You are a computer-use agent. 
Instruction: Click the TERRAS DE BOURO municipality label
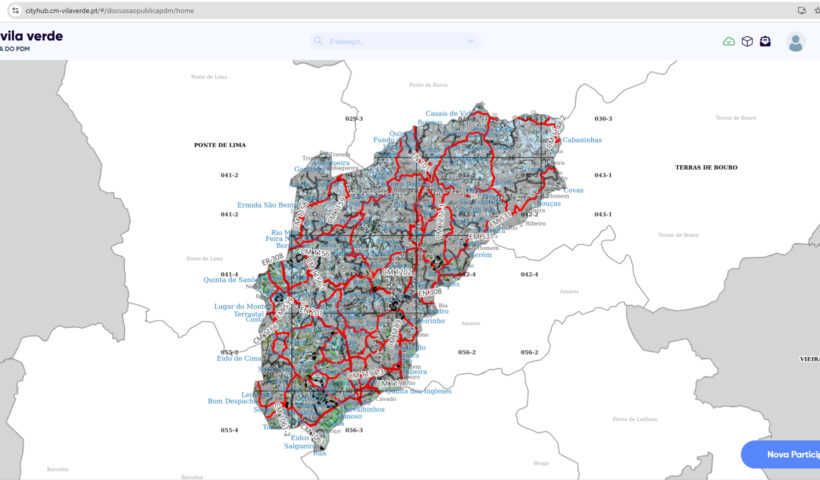click(706, 167)
